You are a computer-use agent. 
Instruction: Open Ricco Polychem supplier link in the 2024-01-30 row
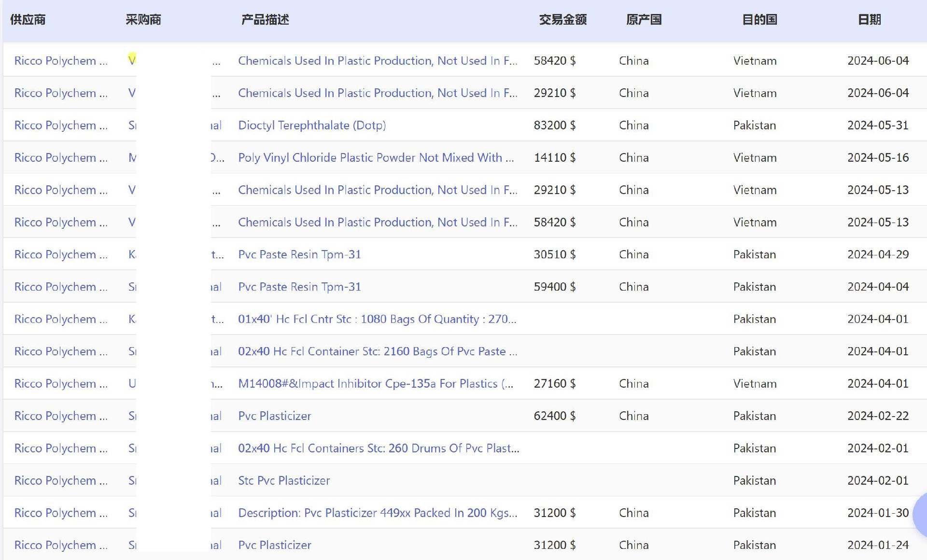click(x=61, y=513)
